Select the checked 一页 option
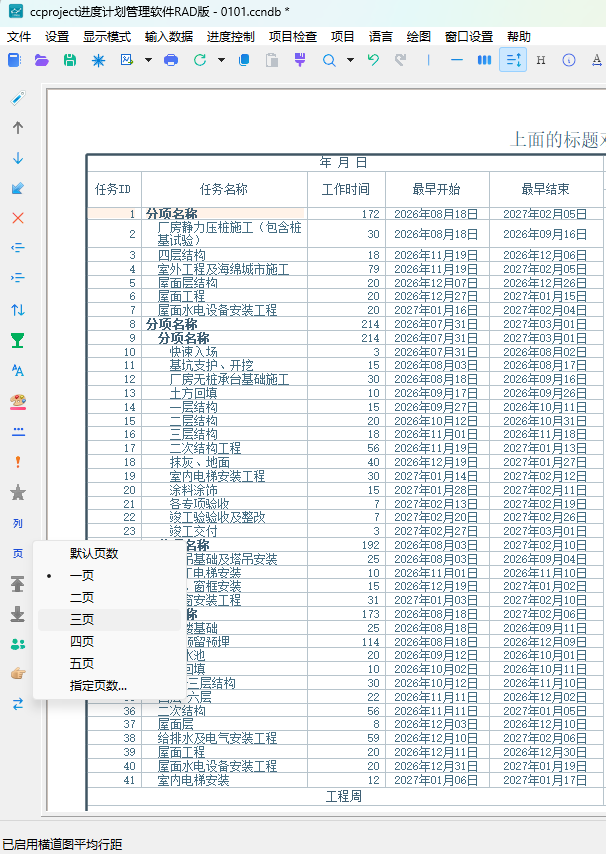The height and width of the screenshot is (854, 606). [x=109, y=576]
